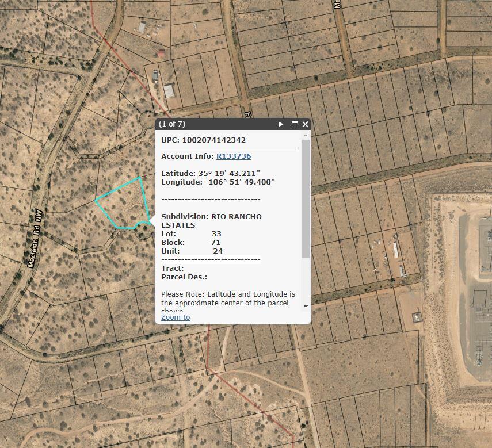The height and width of the screenshot is (448, 492).
Task: Click the Tract: label
Action: pos(172,269)
